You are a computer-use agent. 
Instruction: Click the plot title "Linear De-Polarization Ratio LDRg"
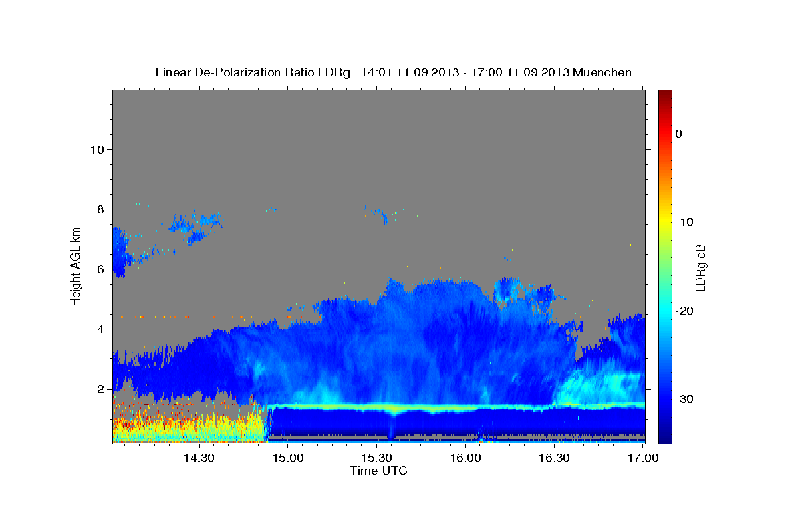click(x=252, y=72)
